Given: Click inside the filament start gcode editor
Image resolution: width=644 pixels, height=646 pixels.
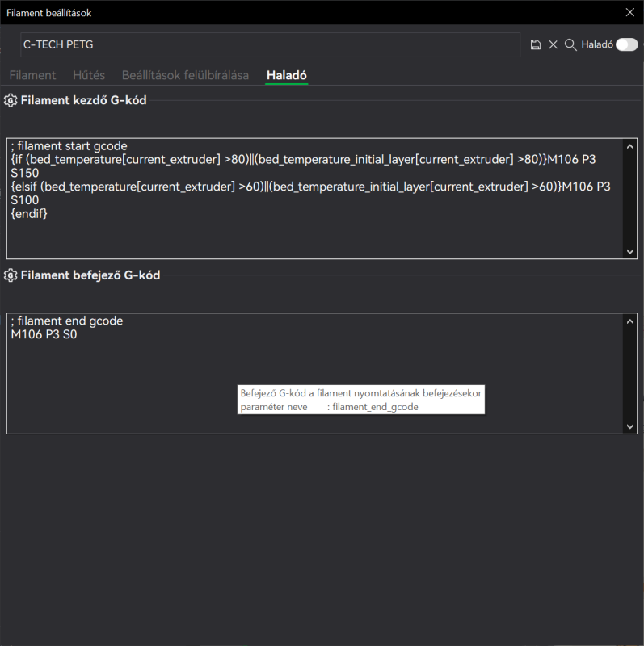Looking at the screenshot, I should point(314,199).
